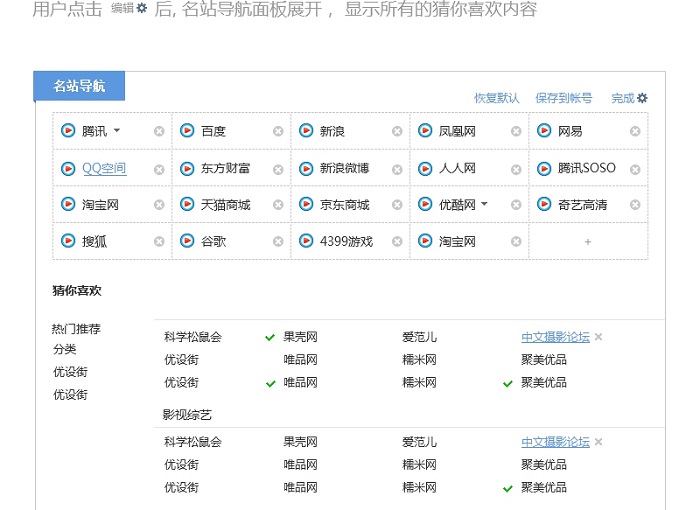Add a site with the plus cell
The width and height of the screenshot is (700, 510).
tap(588, 242)
